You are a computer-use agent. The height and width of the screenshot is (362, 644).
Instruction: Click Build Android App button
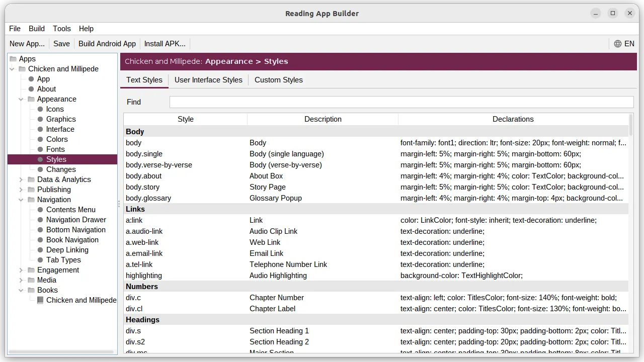tap(107, 44)
